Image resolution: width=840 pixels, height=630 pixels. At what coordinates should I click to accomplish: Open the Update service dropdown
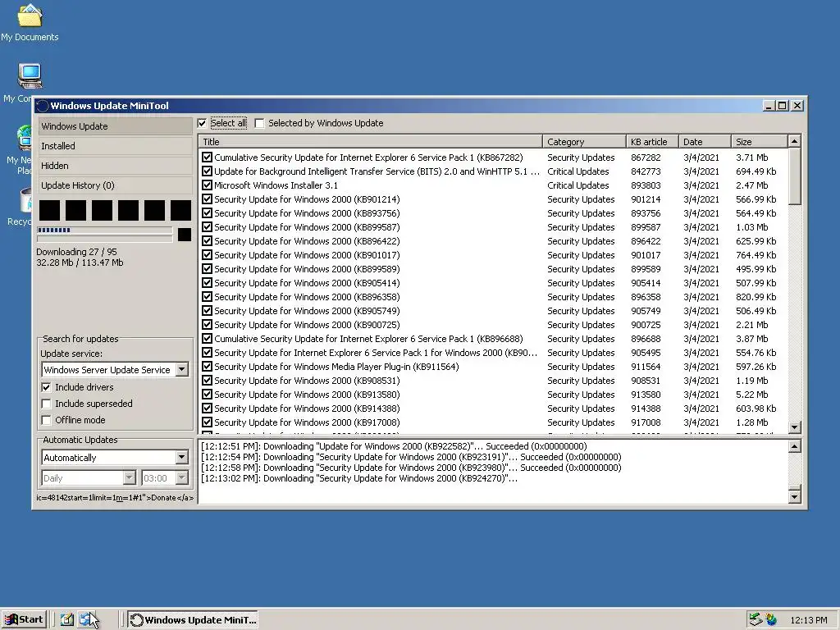coord(182,370)
